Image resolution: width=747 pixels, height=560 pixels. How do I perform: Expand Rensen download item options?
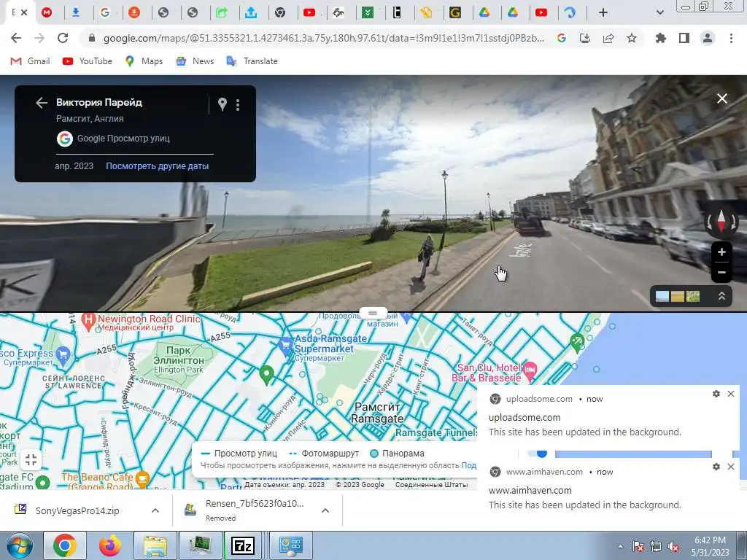pos(325,510)
